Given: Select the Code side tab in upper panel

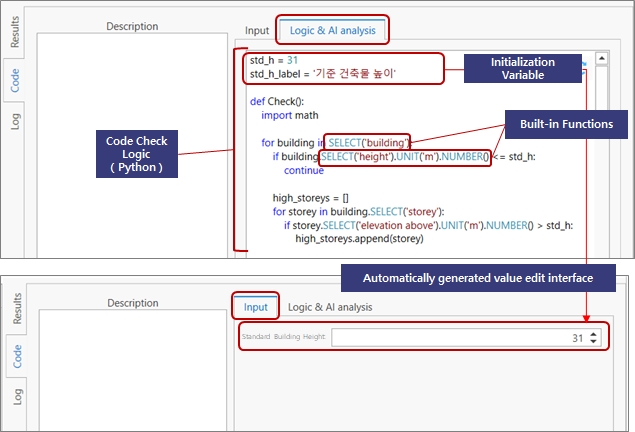Looking at the screenshot, I should [x=15, y=80].
